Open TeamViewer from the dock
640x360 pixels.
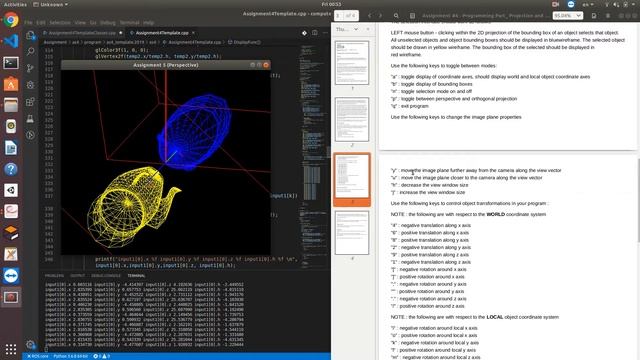pos(11,276)
